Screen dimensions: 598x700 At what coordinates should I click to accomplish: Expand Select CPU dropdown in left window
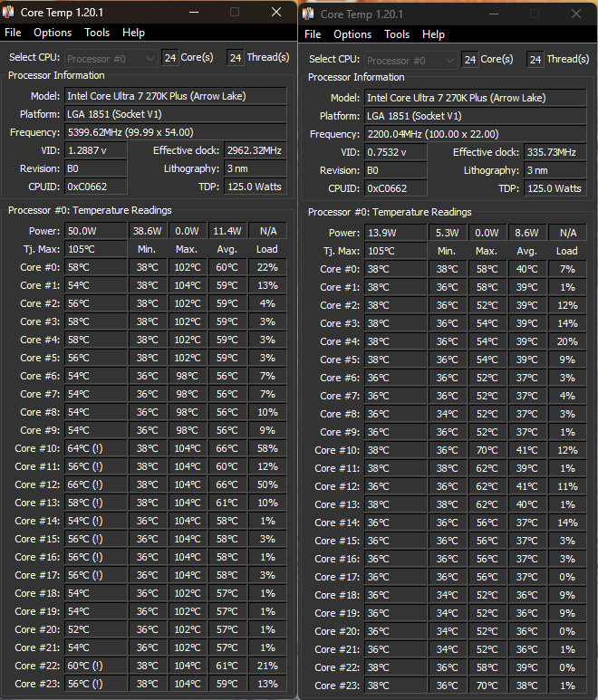coord(111,59)
